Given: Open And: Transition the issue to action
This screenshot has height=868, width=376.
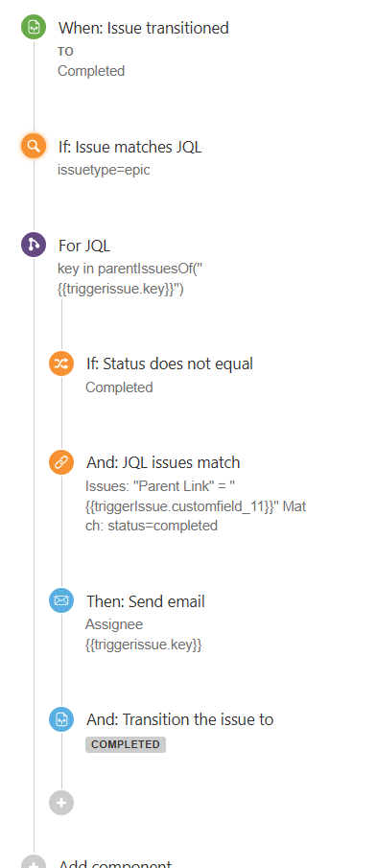Looking at the screenshot, I should tap(180, 719).
